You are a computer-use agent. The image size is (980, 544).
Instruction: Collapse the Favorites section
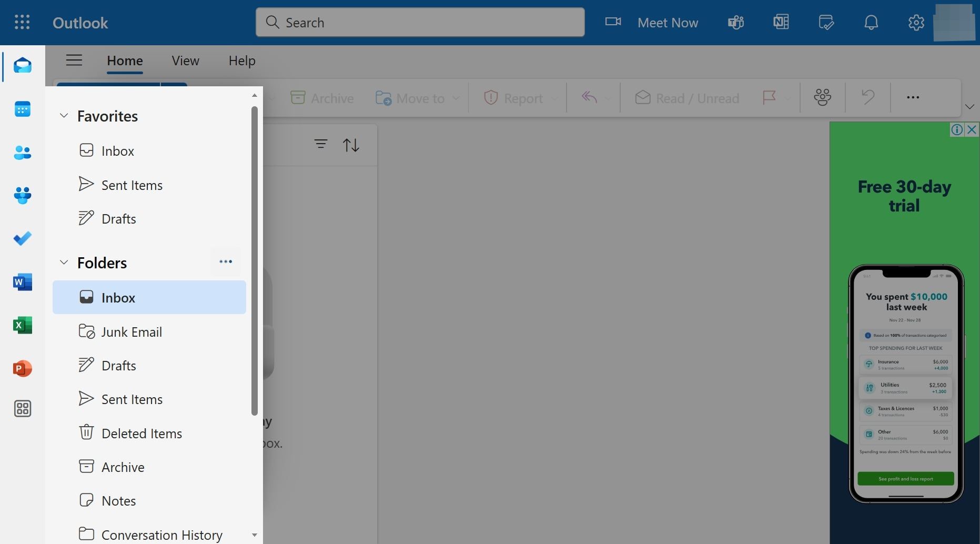pos(64,116)
